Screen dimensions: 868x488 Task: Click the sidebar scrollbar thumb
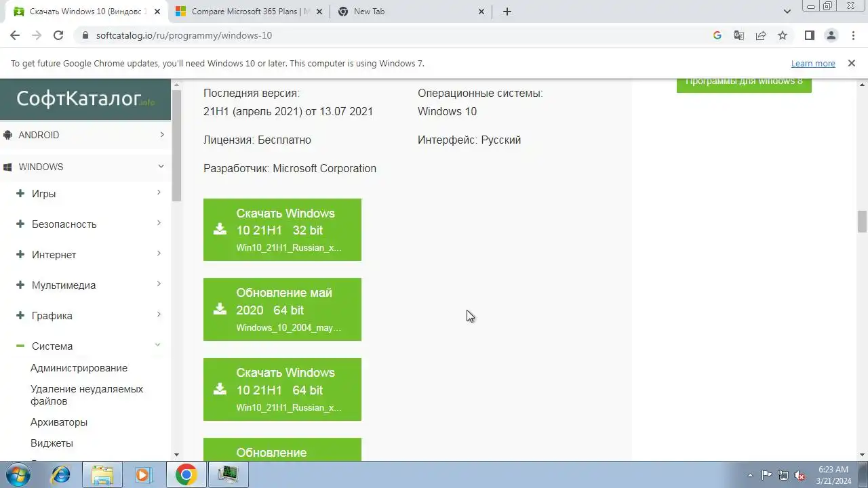click(x=176, y=145)
